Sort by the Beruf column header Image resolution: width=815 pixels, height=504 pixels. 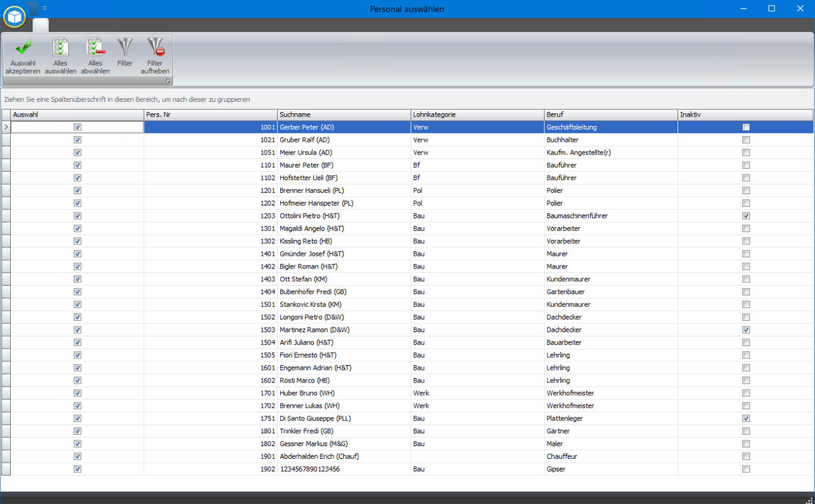point(610,115)
